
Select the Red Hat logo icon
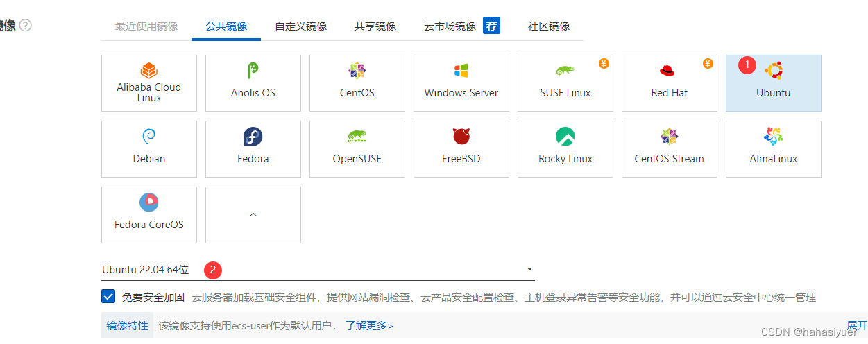(667, 71)
